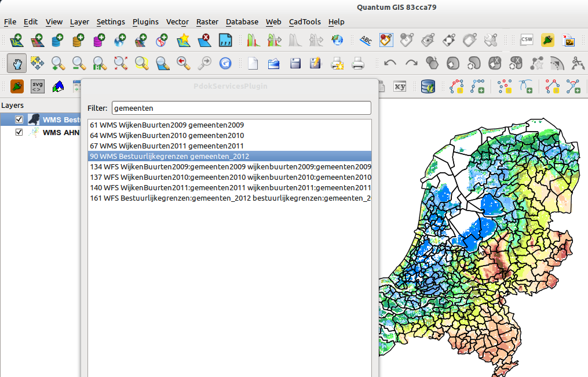The height and width of the screenshot is (377, 588).
Task: Remove the current layer
Action: [203, 40]
